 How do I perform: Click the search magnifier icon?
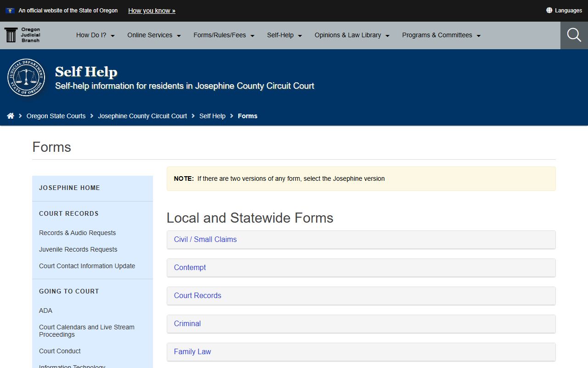click(x=574, y=35)
